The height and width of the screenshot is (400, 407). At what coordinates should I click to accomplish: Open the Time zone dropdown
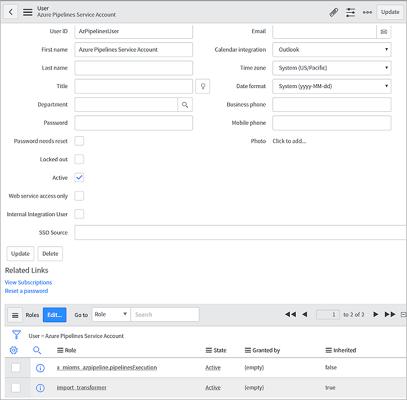click(x=332, y=68)
